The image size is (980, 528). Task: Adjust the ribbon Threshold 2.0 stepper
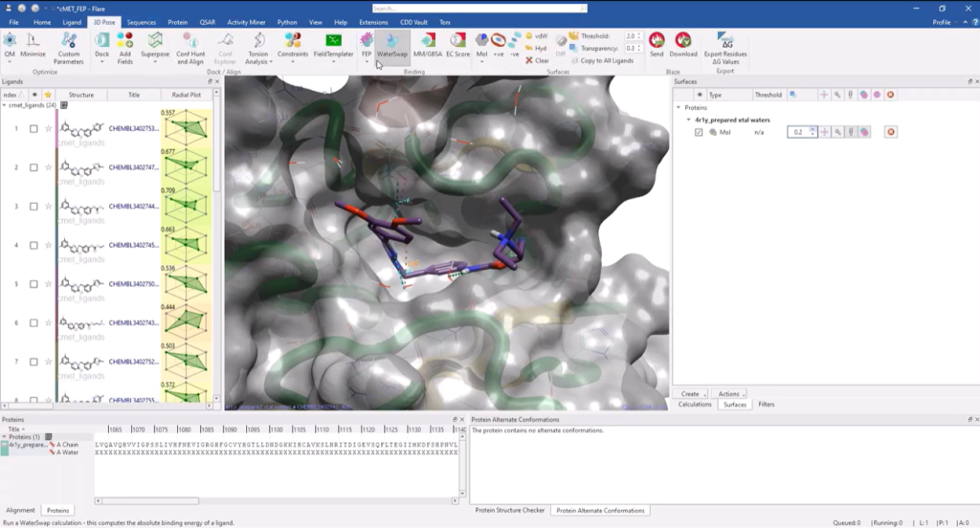(x=639, y=36)
